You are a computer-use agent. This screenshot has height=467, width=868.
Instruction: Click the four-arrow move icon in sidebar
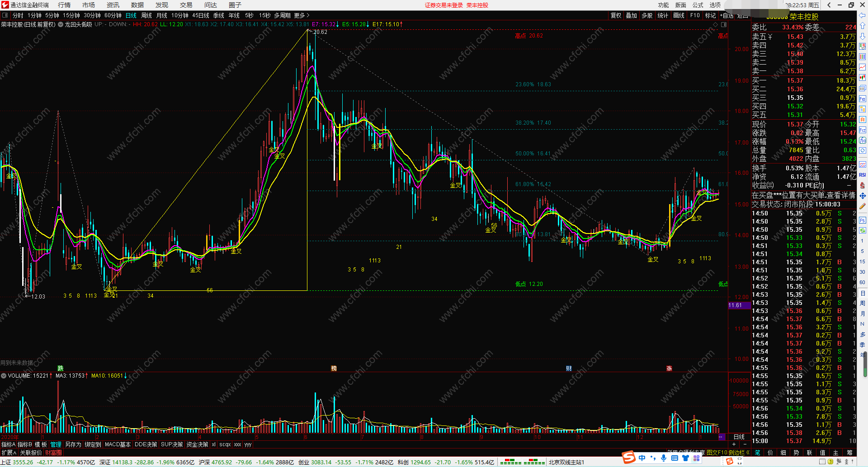pyautogui.click(x=863, y=196)
